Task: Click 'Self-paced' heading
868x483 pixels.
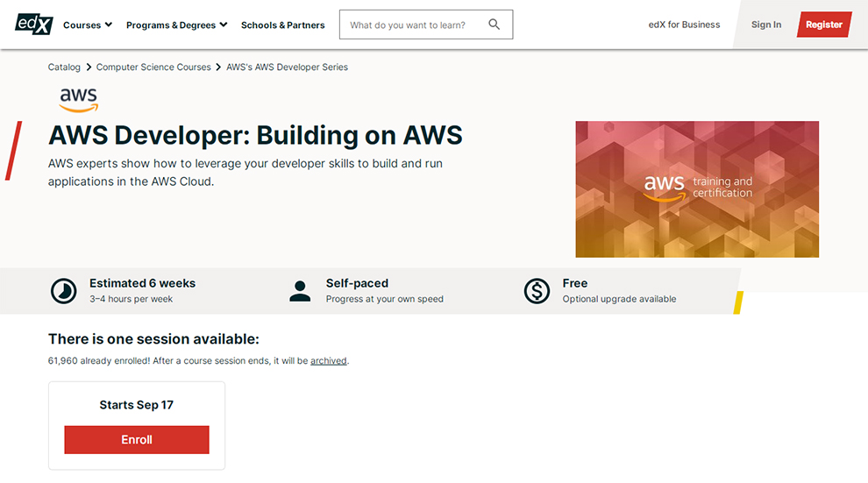Action: 357,283
